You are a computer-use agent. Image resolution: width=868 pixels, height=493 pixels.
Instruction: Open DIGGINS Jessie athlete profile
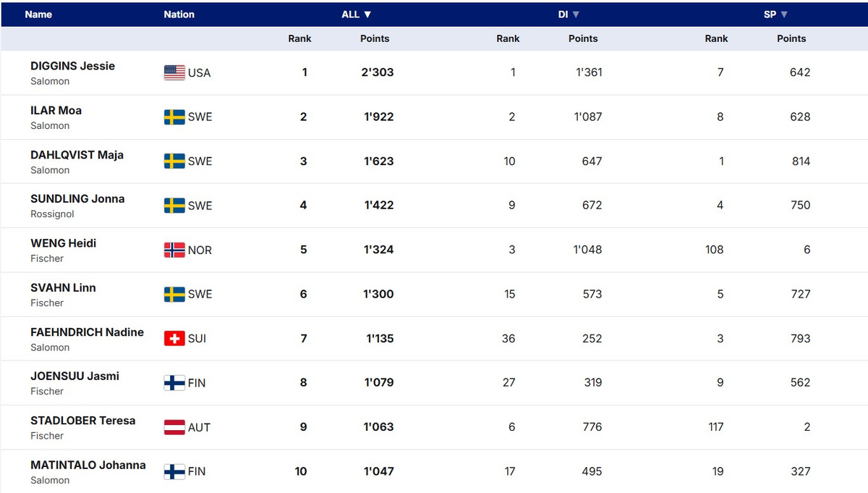[72, 66]
